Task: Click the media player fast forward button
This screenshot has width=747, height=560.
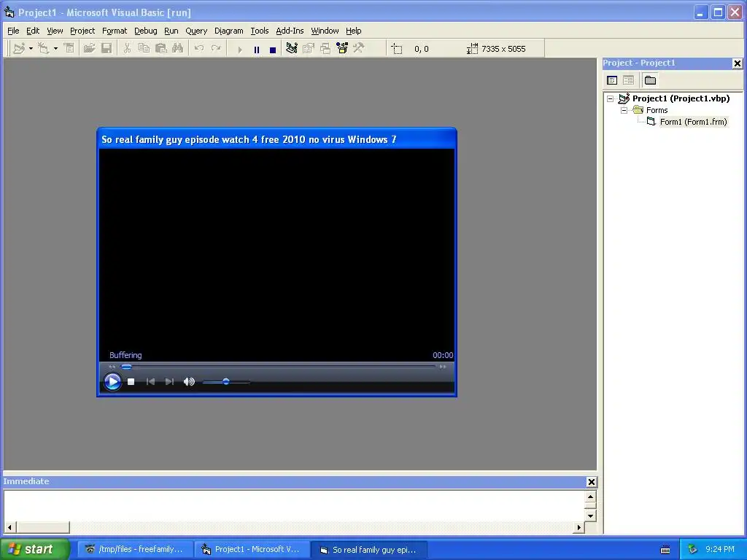Action: (443, 367)
